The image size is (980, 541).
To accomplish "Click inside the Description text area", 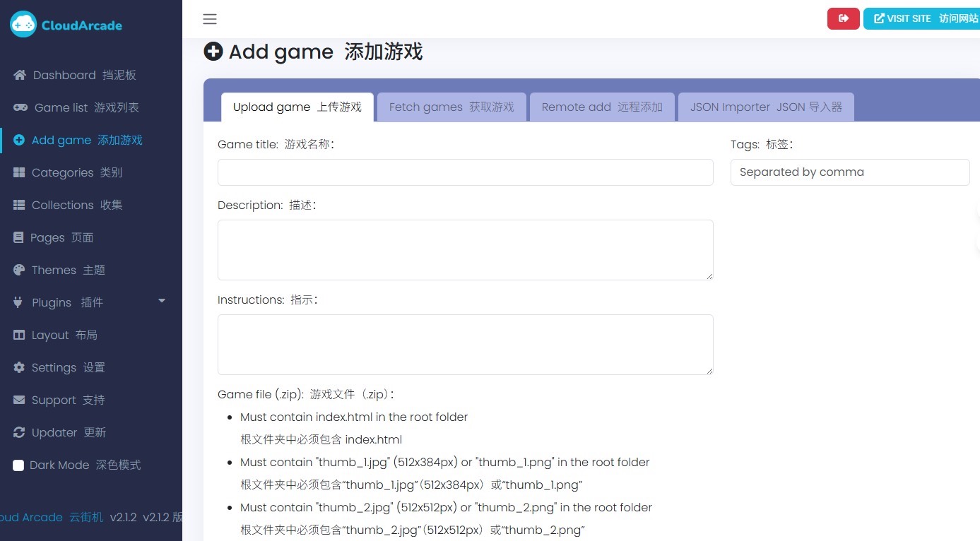I will (x=465, y=250).
